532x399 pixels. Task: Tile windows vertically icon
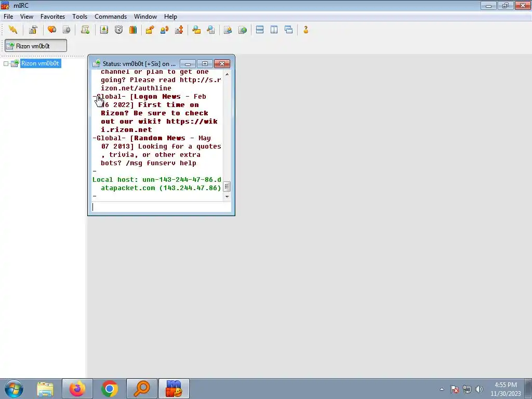(274, 30)
